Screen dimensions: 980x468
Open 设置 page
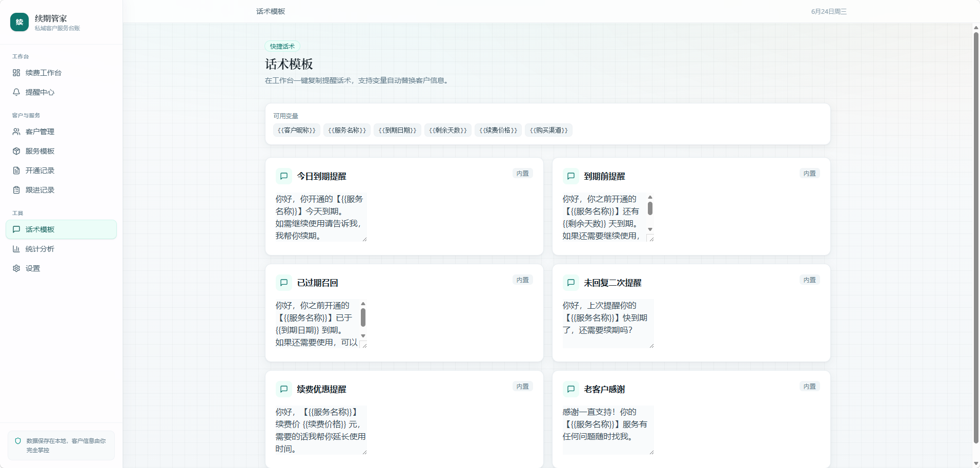click(61, 268)
